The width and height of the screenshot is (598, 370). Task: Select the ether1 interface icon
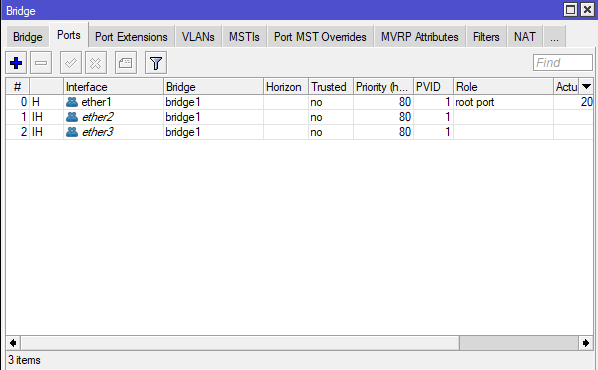(72, 102)
